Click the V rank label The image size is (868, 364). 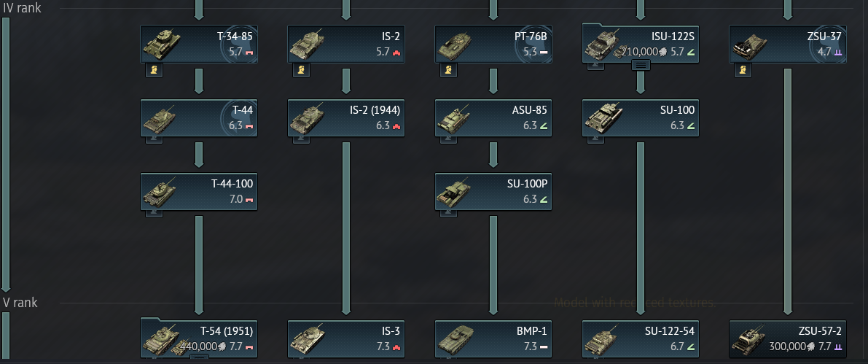20,303
